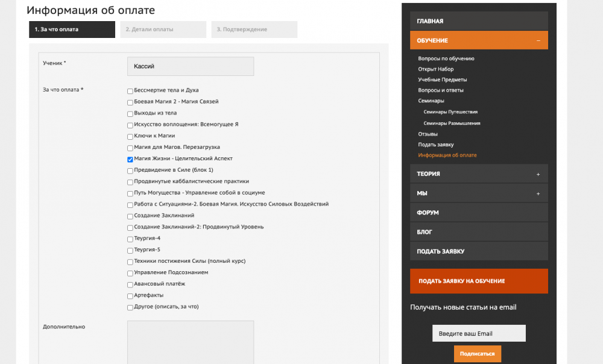Screen dimensions: 603x364
Task: Collapse the ОБУЧЕНИЕ menu section
Action: 538,40
